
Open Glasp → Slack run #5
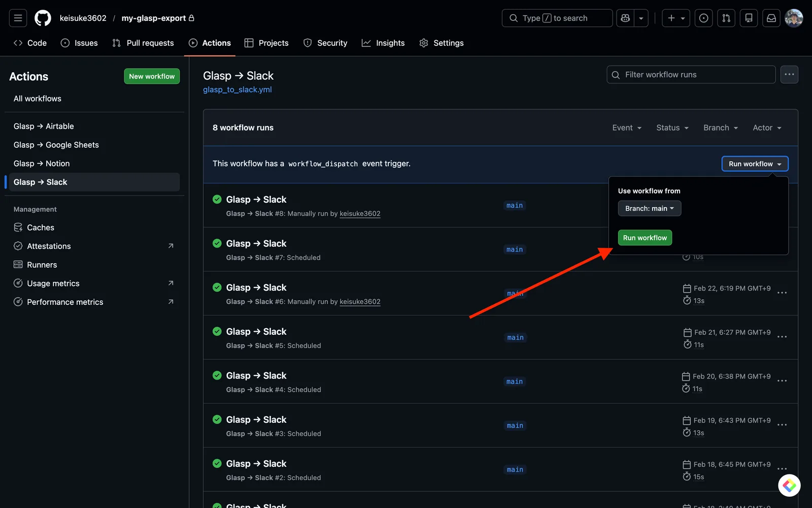pos(256,332)
